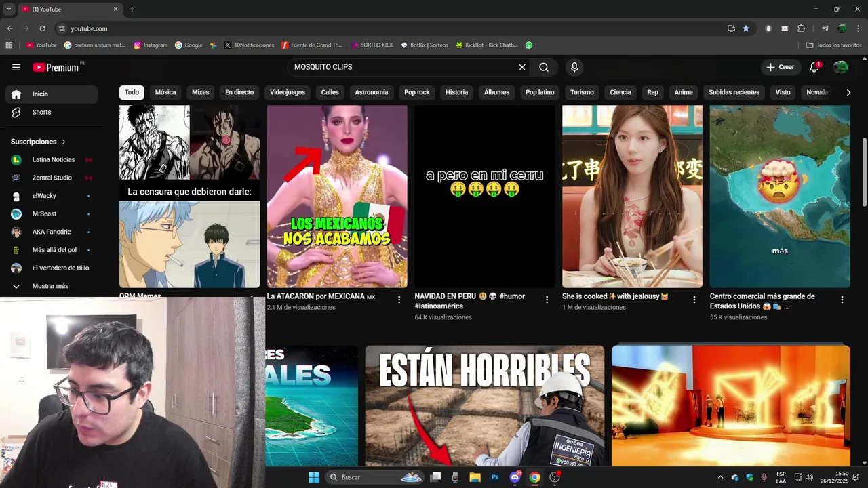Expand the Suscripciones section arrow
The height and width of the screenshot is (488, 868).
pos(64,142)
